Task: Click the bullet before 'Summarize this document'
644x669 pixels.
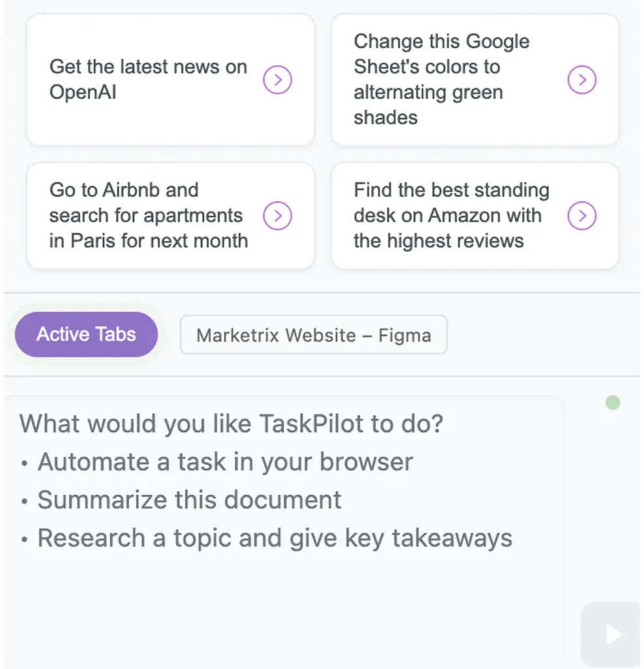Action: click(x=24, y=501)
